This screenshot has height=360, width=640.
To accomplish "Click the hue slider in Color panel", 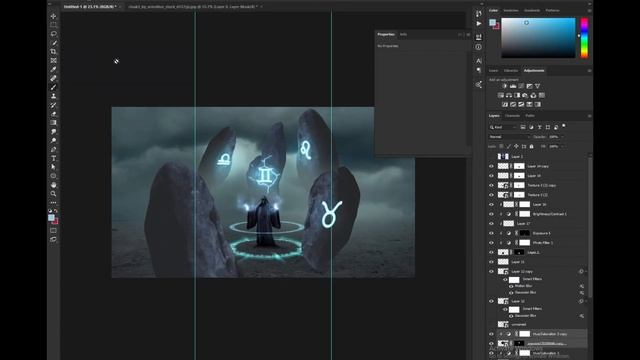I will (x=584, y=38).
